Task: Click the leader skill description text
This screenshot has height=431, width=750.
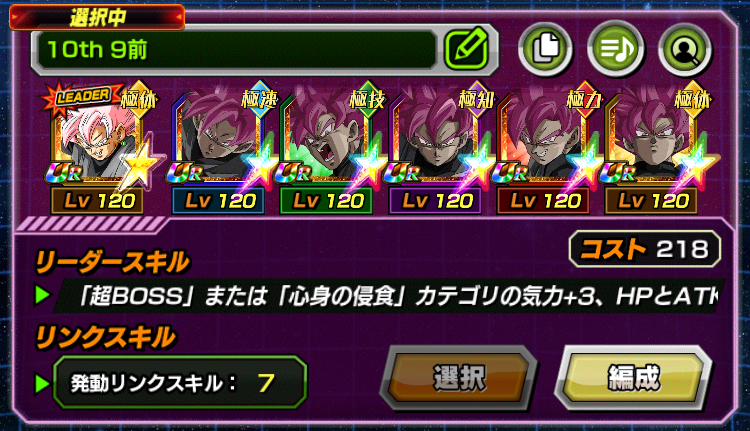Action: click(390, 296)
